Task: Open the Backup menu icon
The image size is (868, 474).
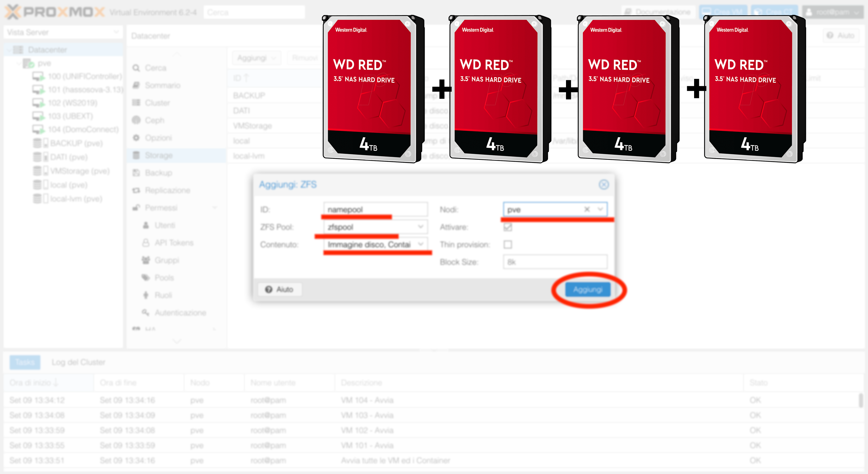Action: click(136, 172)
